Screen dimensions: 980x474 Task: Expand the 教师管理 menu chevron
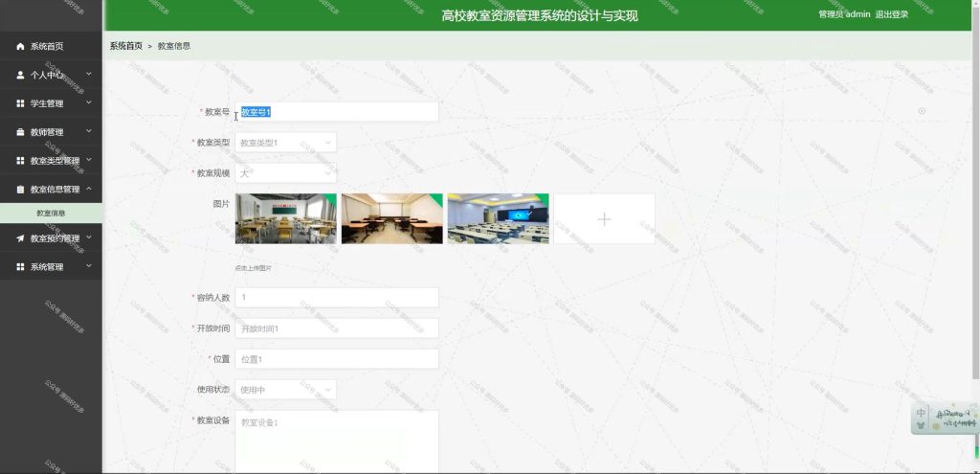89,131
